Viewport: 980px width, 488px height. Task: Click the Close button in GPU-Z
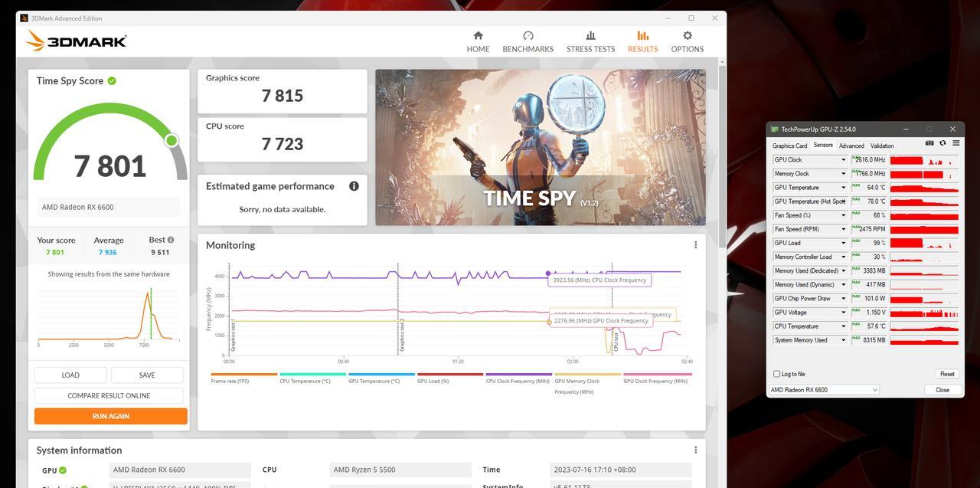(942, 390)
